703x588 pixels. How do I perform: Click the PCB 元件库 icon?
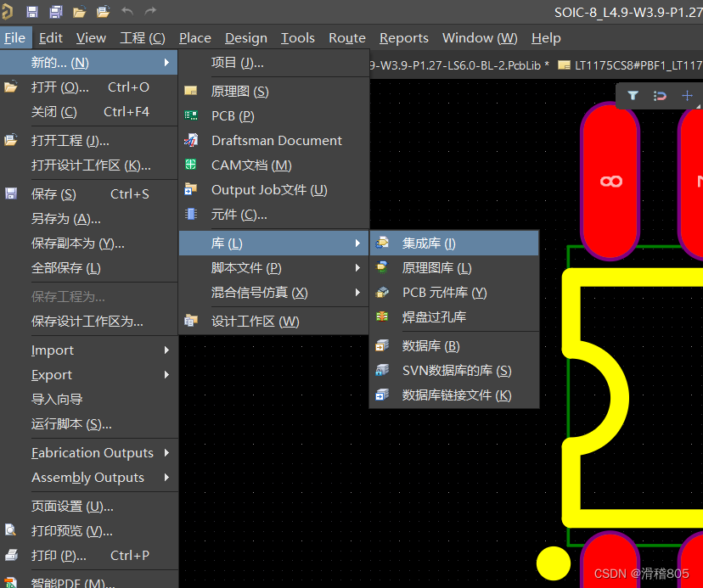382,292
